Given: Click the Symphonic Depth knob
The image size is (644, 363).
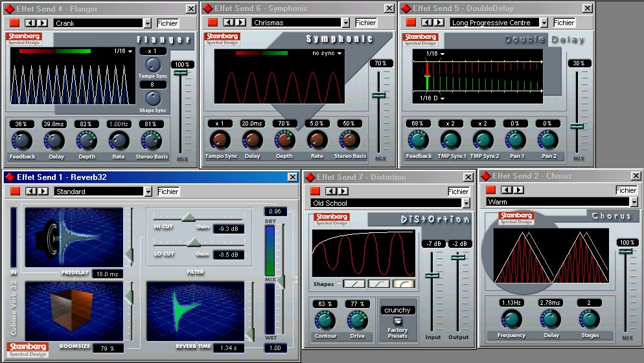Looking at the screenshot, I should point(284,140).
